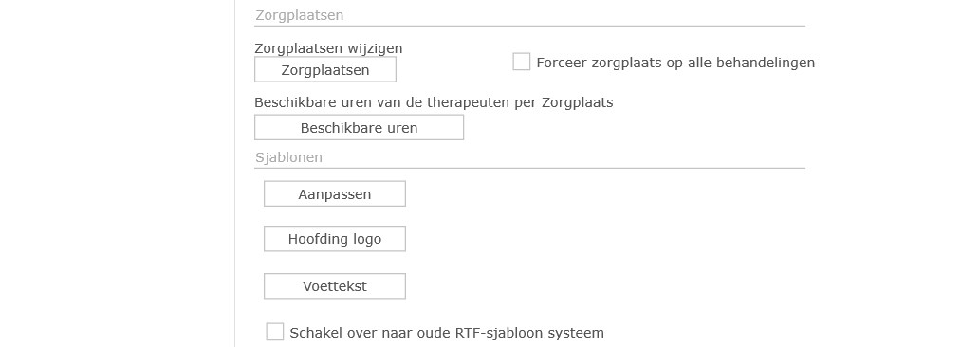Select the Hoofding logo button

(334, 239)
